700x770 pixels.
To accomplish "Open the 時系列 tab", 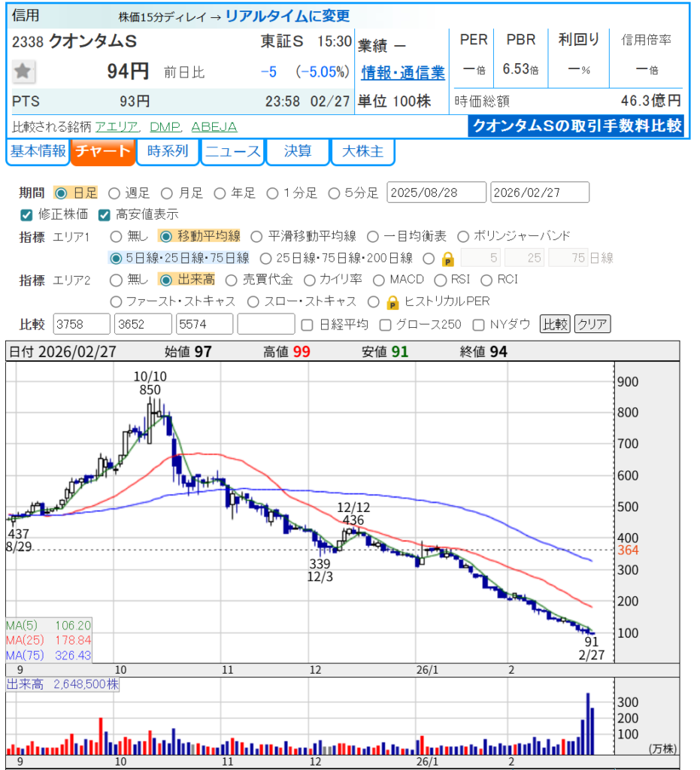I will [168, 151].
